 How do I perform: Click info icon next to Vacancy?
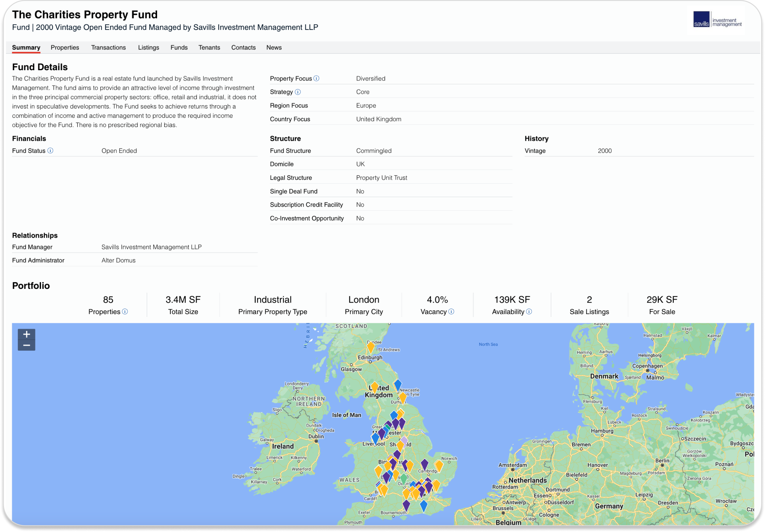451,312
